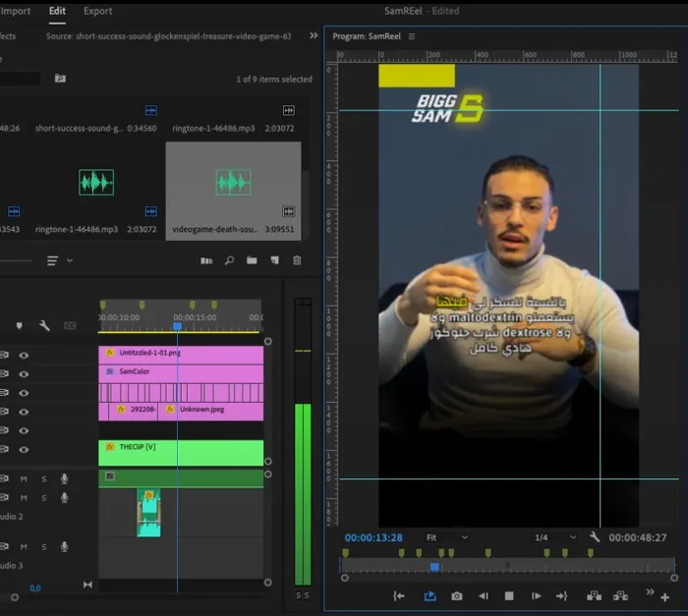Select the videogame-death-sou audio thumbnail
The image size is (688, 616).
tap(233, 182)
